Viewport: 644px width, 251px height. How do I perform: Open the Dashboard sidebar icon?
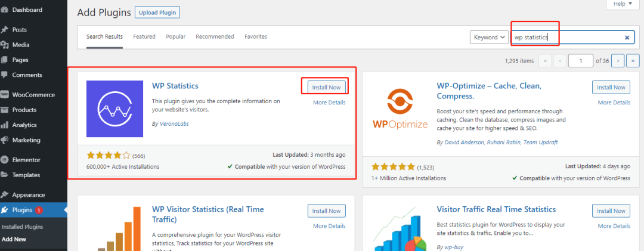[5, 10]
